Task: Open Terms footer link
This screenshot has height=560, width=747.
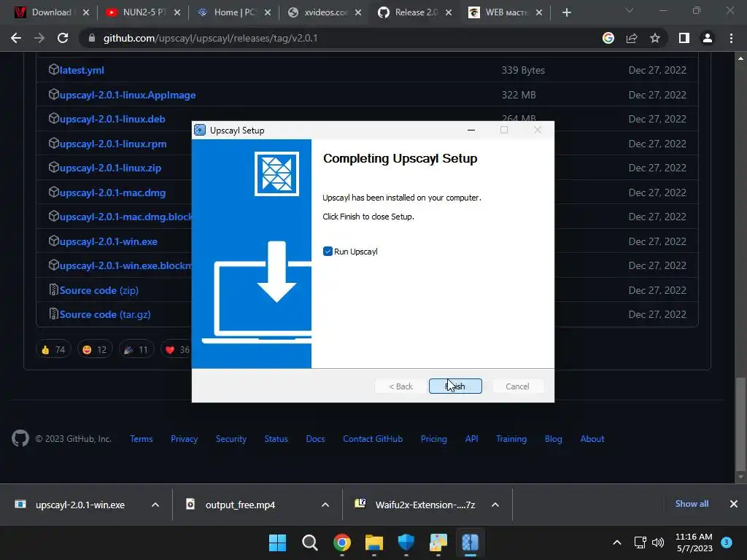Action: tap(142, 439)
